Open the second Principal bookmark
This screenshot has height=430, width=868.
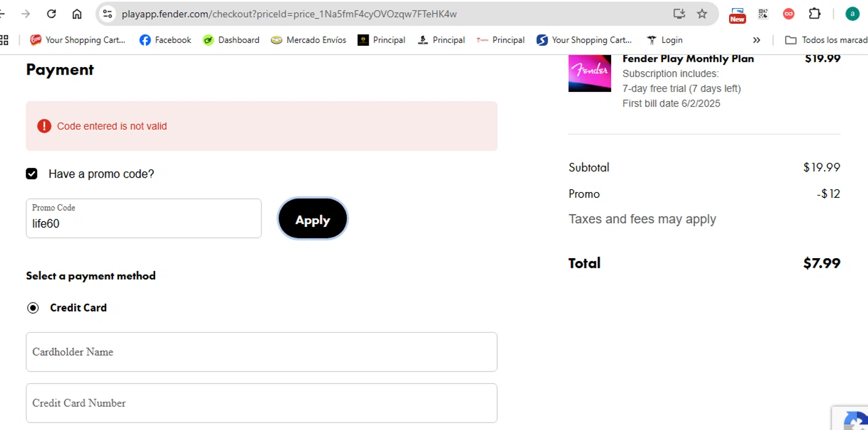[x=442, y=40]
